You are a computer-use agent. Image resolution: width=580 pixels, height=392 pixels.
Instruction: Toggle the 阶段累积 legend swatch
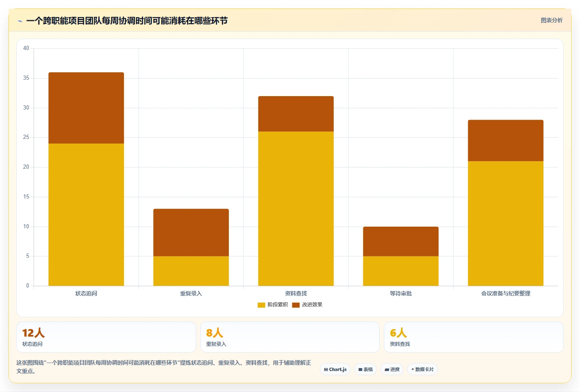coord(261,305)
